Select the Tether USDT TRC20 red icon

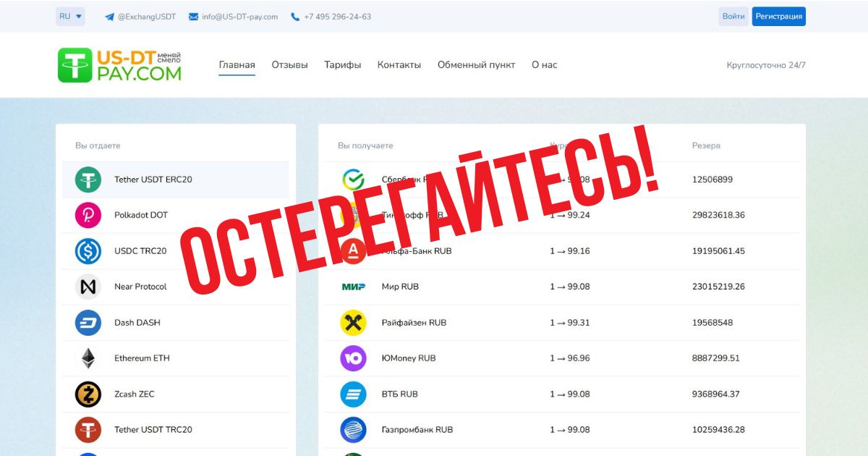pyautogui.click(x=88, y=430)
